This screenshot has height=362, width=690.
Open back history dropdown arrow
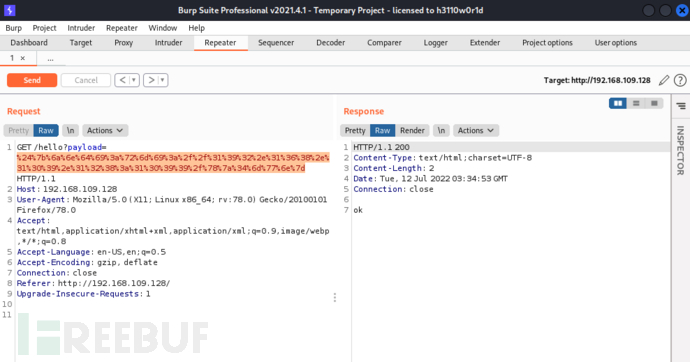(134, 80)
